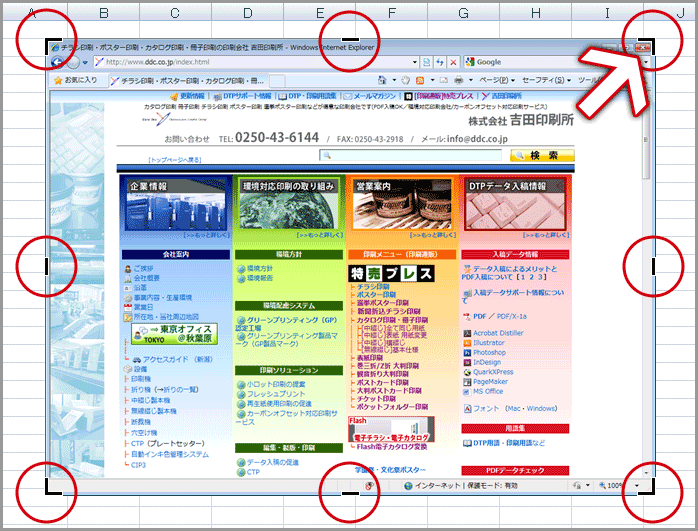Click the 東京オフィス @秋葉原 green banner
This screenshot has height=531, width=698.
(174, 334)
